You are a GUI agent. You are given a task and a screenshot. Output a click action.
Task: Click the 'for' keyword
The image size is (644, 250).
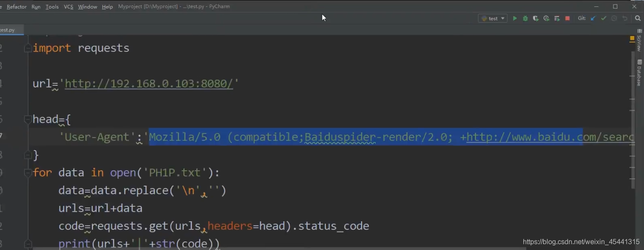pyautogui.click(x=42, y=173)
